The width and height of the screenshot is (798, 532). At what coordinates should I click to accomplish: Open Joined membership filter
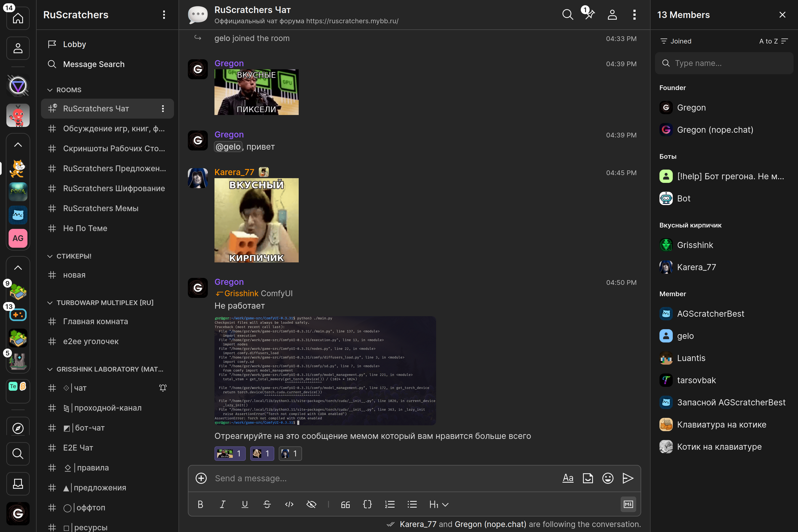click(676, 41)
